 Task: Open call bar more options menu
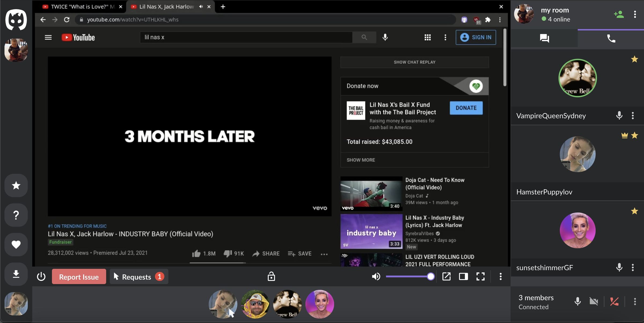tap(635, 302)
